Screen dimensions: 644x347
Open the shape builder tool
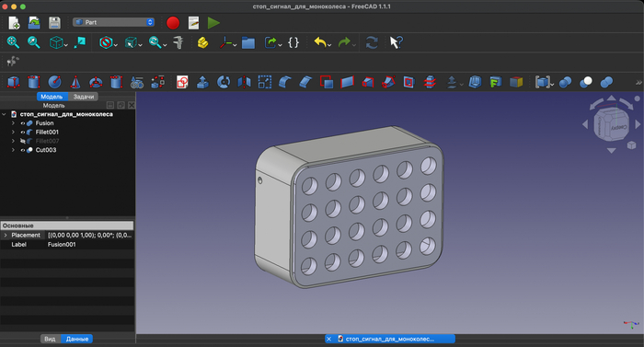pos(157,82)
